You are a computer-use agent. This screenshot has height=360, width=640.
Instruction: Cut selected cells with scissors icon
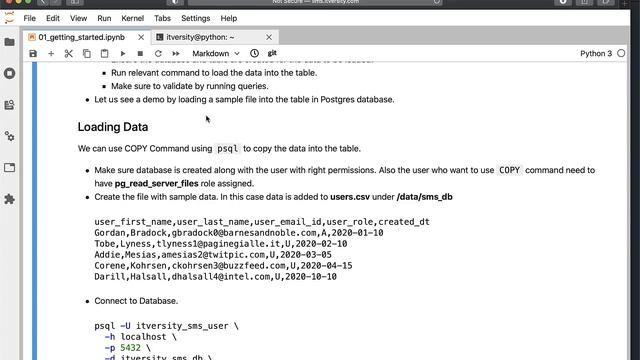pyautogui.click(x=69, y=53)
